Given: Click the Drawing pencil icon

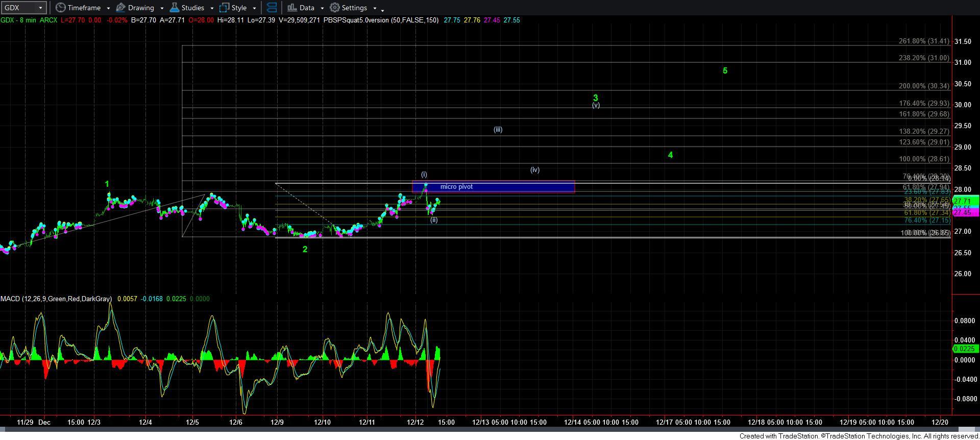Looking at the screenshot, I should click(x=121, y=8).
